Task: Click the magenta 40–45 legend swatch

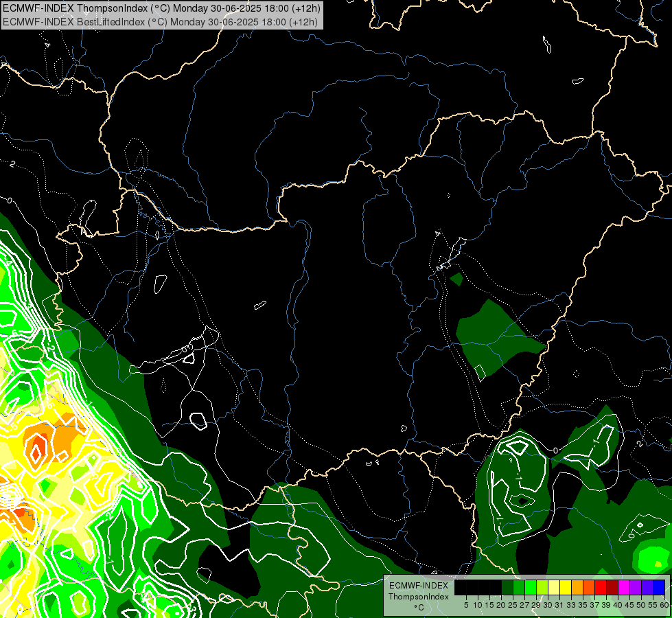Action: tap(625, 588)
